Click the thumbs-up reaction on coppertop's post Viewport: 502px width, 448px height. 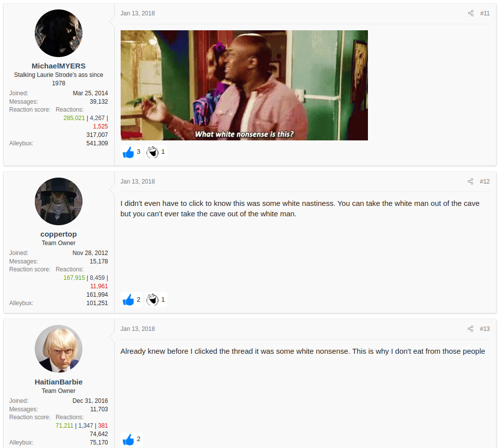(129, 300)
